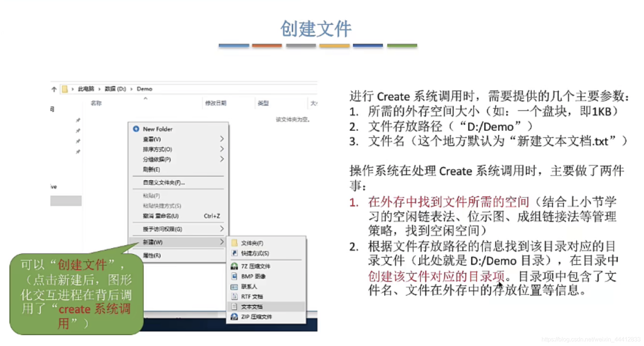This screenshot has height=346, width=644.
Task: Click the 该文件夹为空 message text
Action: pyautogui.click(x=293, y=119)
